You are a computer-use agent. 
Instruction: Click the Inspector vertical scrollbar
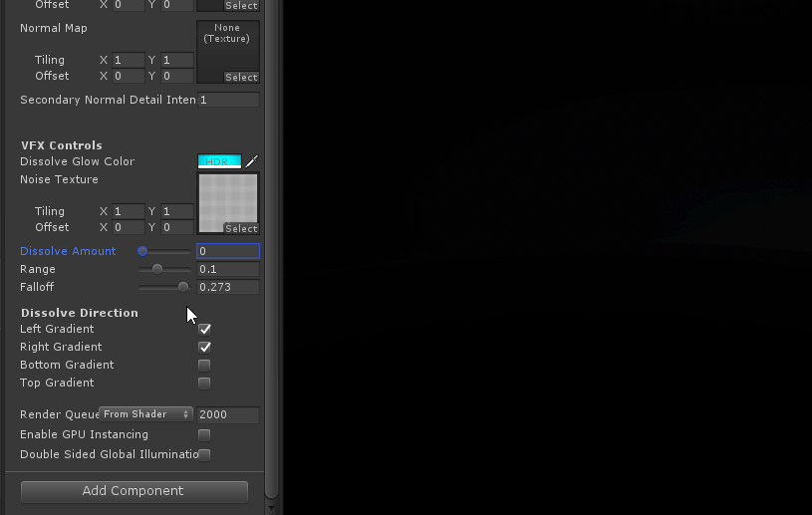(271, 248)
